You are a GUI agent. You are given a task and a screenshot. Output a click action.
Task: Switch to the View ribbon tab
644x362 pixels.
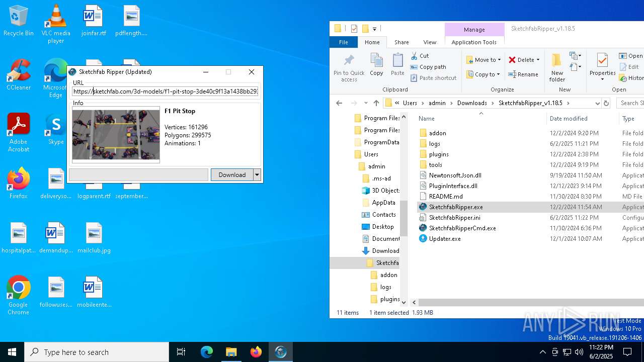point(430,42)
